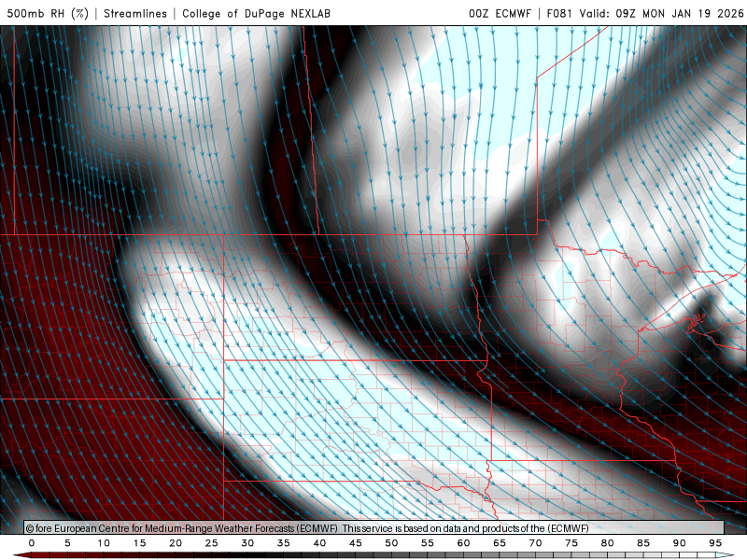Screen dimensions: 747x560
Task: Click the "55" value on the color scale
Action: coord(428,543)
